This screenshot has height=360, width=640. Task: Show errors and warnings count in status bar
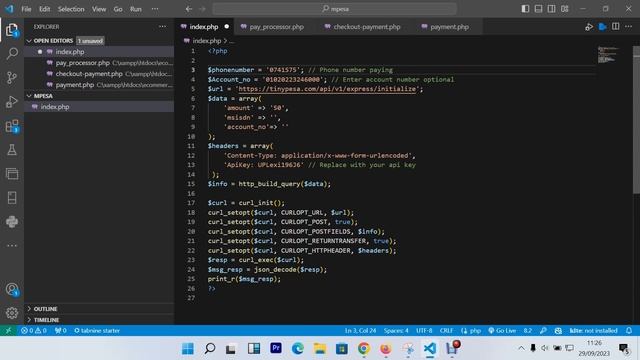click(34, 331)
